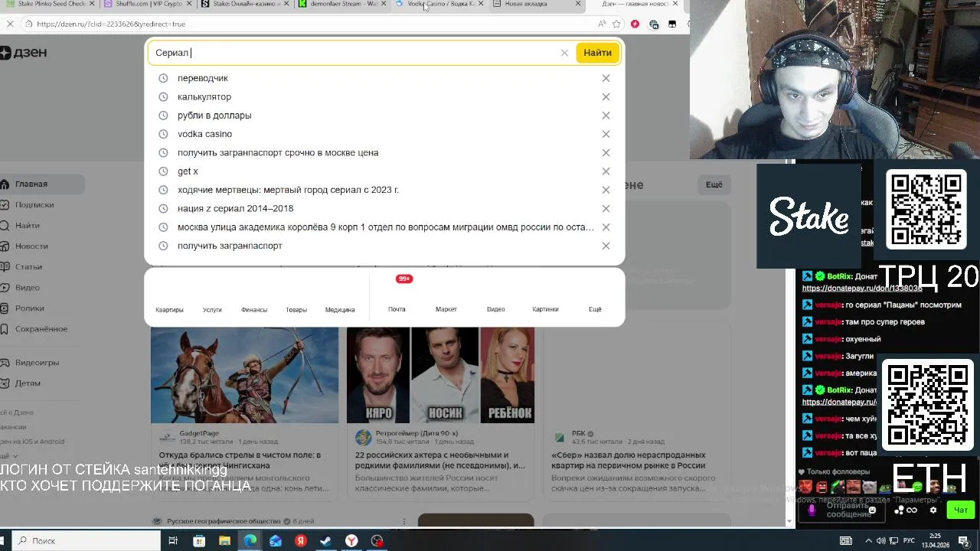Click the clock icon beside переводчик
The width and height of the screenshot is (980, 551).
163,78
